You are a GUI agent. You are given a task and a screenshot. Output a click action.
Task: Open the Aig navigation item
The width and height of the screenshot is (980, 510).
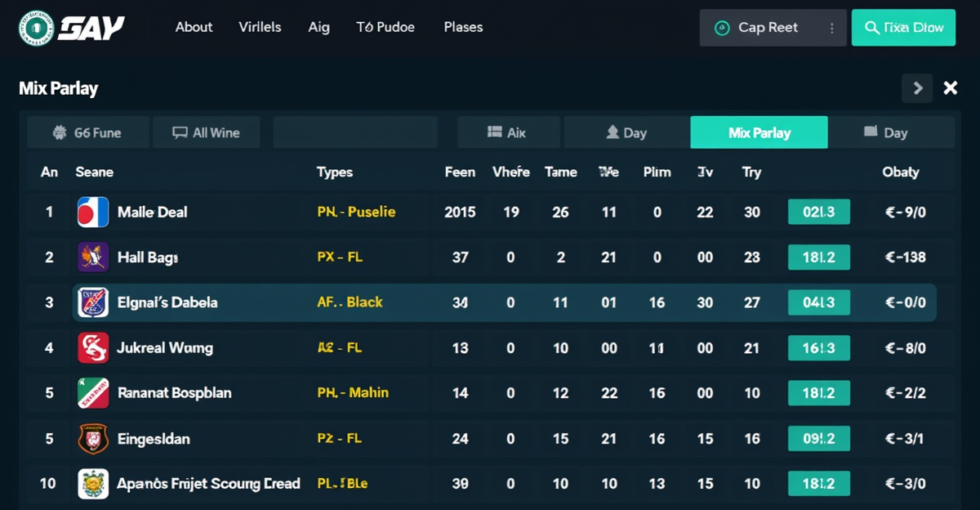pyautogui.click(x=319, y=27)
